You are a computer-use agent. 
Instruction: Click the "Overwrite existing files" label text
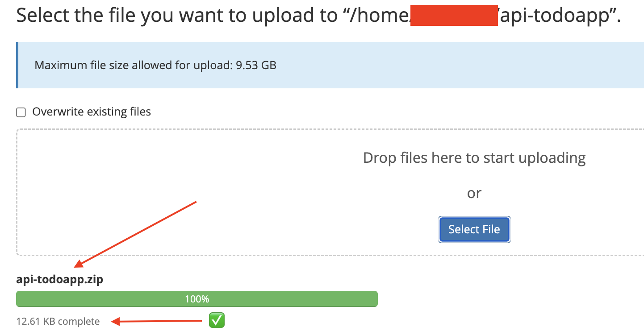click(x=92, y=112)
